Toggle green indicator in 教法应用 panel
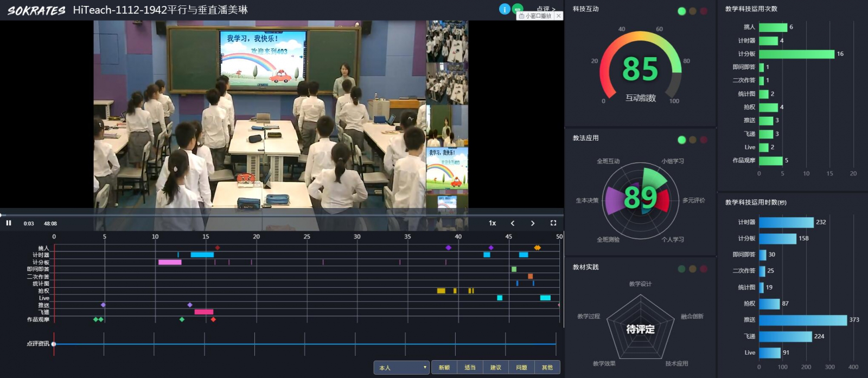 click(x=682, y=140)
